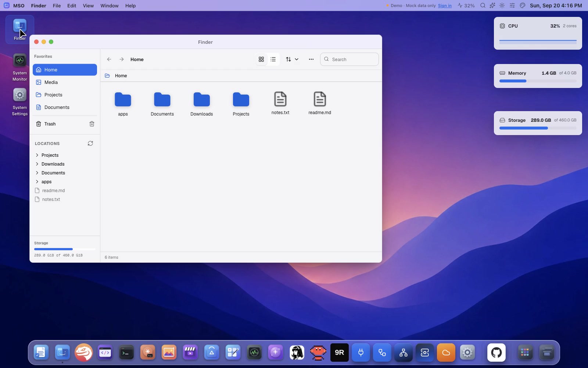Open the code editor dock icon
The image size is (588, 368).
(105, 353)
